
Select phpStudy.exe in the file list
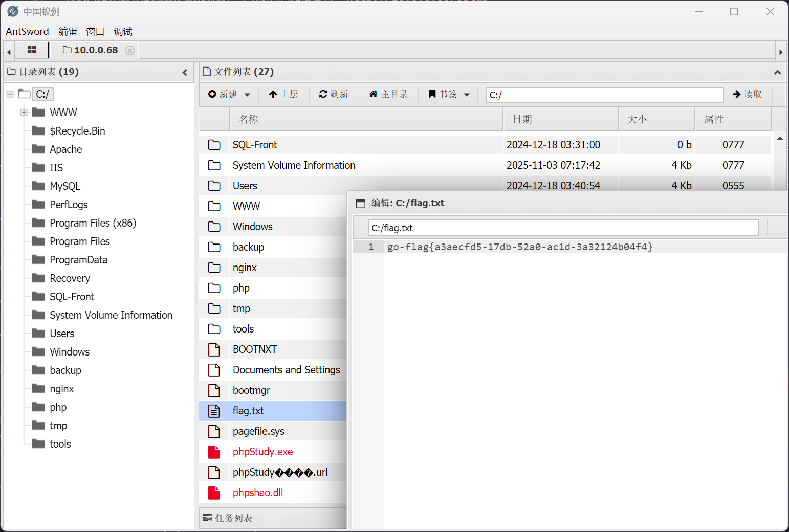click(262, 452)
